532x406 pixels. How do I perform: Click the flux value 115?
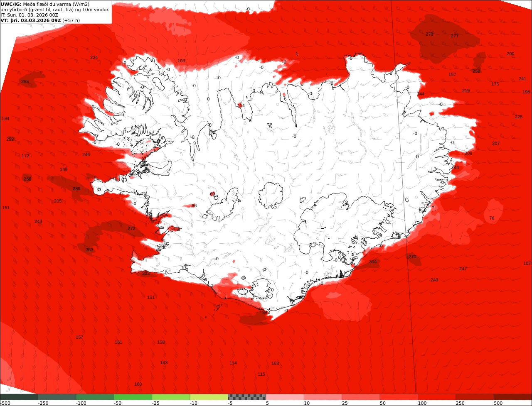[x=261, y=374]
